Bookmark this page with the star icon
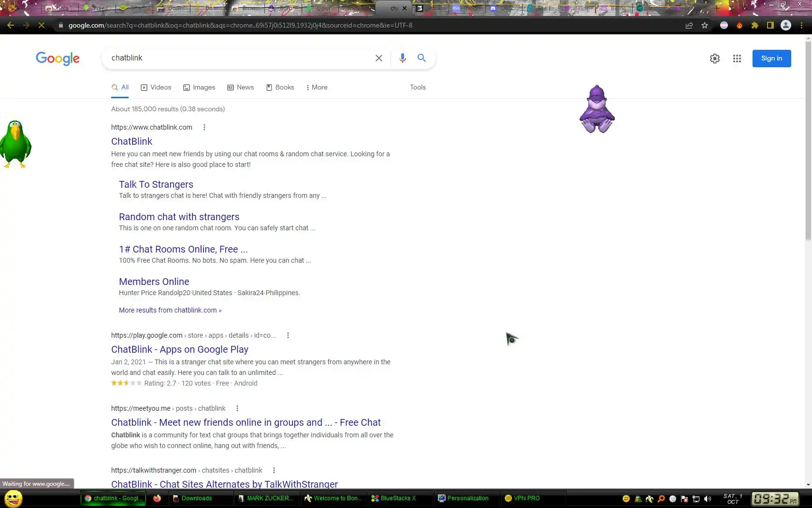This screenshot has height=508, width=812. point(705,25)
